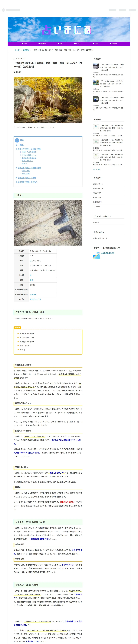Click the autumn rock header photo
The width and height of the screenshot is (138, 644).
click(x=48, y=100)
